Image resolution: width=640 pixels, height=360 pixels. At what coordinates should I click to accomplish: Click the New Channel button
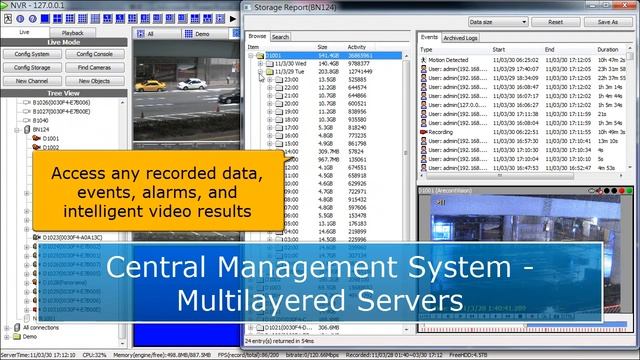32,81
